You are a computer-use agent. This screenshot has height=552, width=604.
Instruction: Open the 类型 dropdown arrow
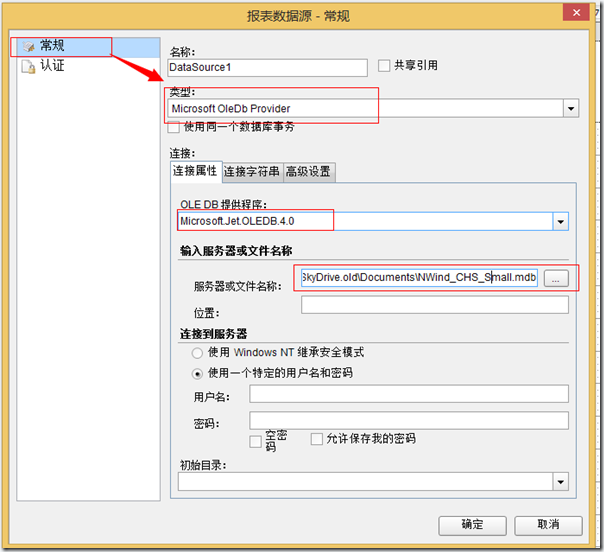coord(571,109)
